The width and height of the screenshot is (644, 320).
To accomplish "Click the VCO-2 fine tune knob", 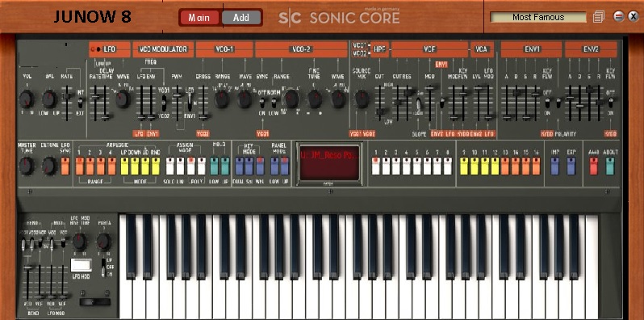I will click(x=315, y=99).
